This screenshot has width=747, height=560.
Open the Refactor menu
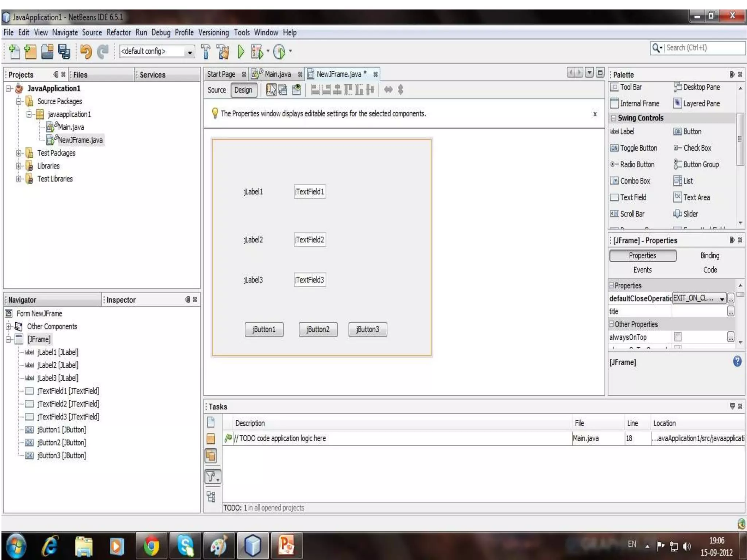(x=119, y=32)
